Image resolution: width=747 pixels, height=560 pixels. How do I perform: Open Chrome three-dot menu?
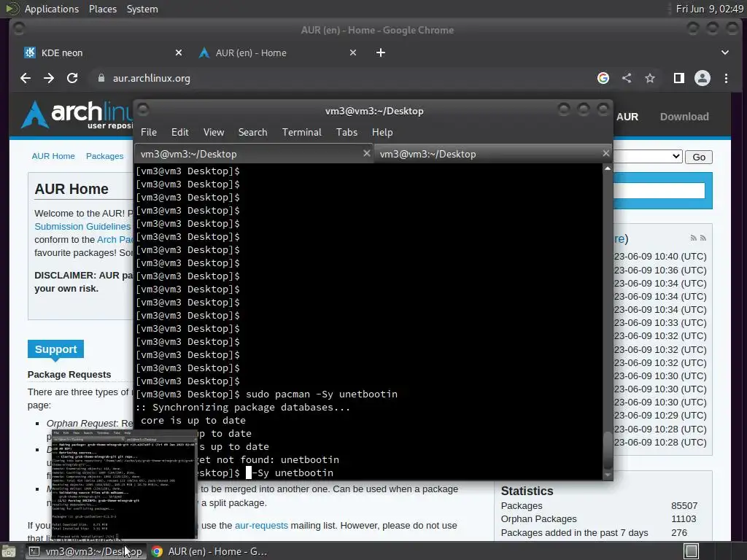[x=726, y=78]
